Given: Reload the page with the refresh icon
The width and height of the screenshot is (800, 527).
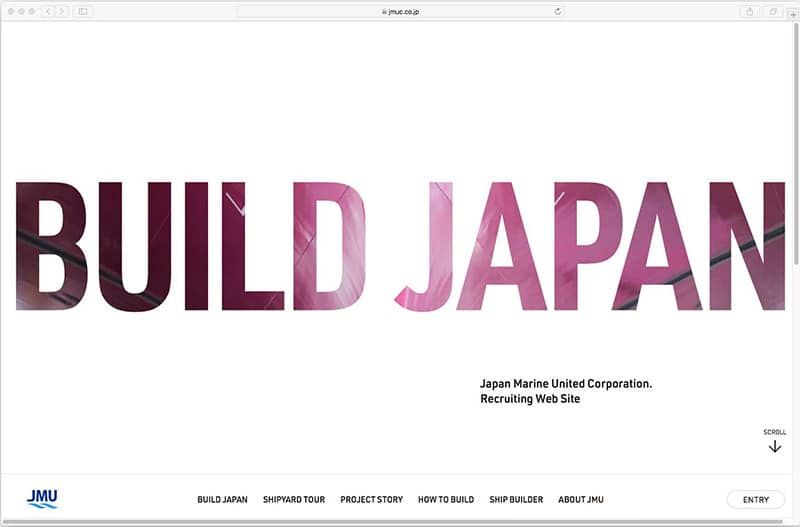Looking at the screenshot, I should coord(558,11).
